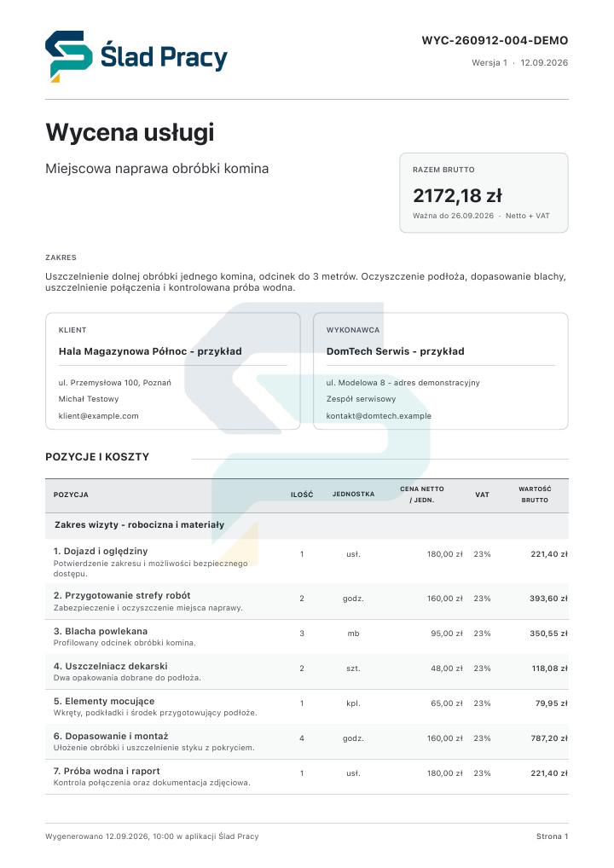Click the WARTOŚĆ BRUTTO column header
The height and width of the screenshot is (868, 614).
coord(535,495)
